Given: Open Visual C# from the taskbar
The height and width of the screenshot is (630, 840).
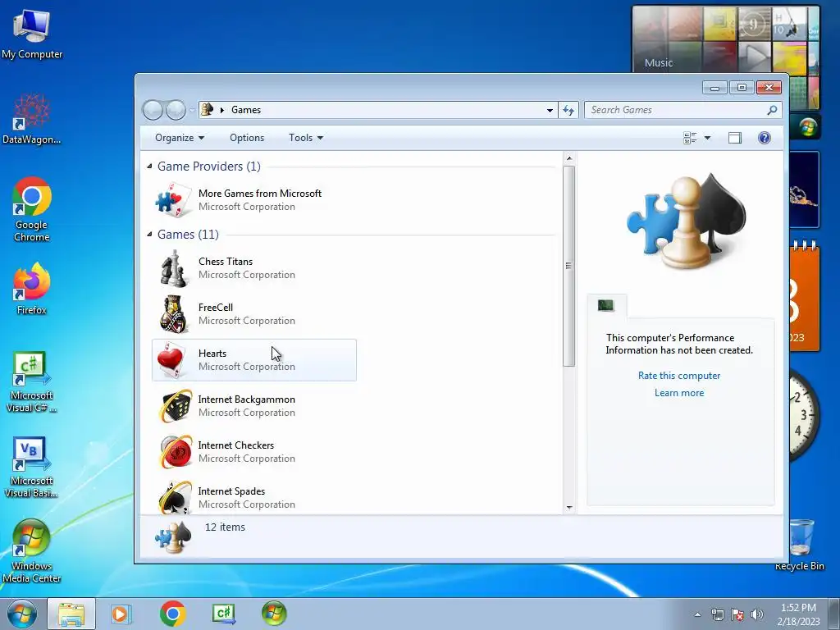Looking at the screenshot, I should [223, 614].
